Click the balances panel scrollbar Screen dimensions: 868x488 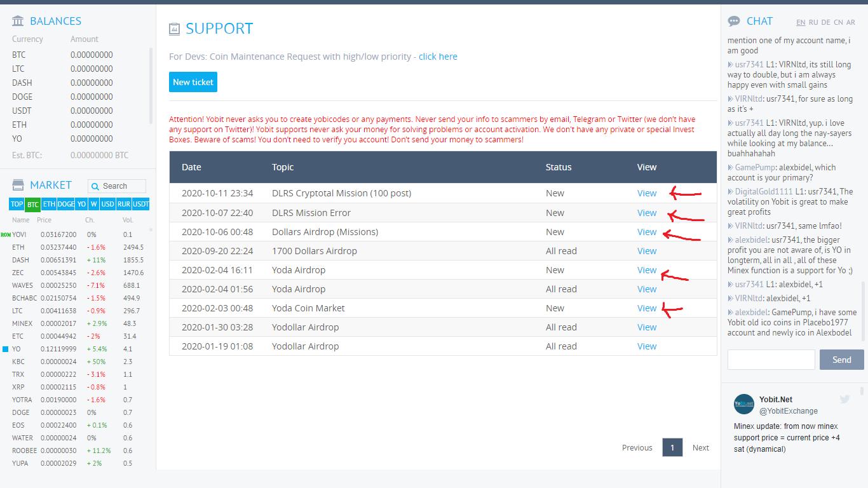point(151,86)
